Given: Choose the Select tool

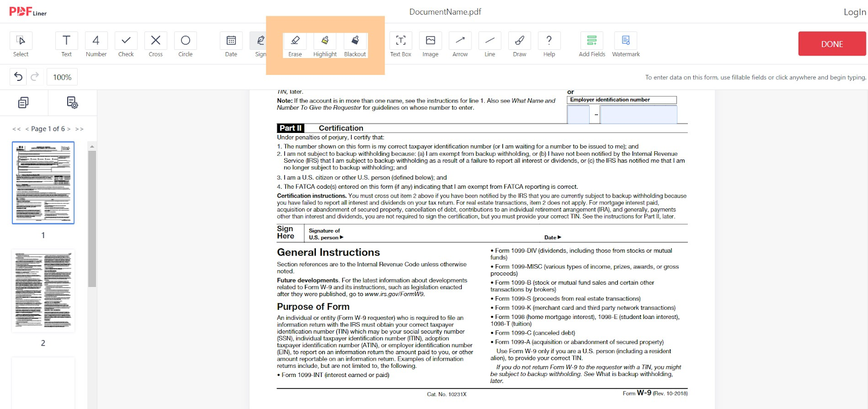Looking at the screenshot, I should coord(21,44).
